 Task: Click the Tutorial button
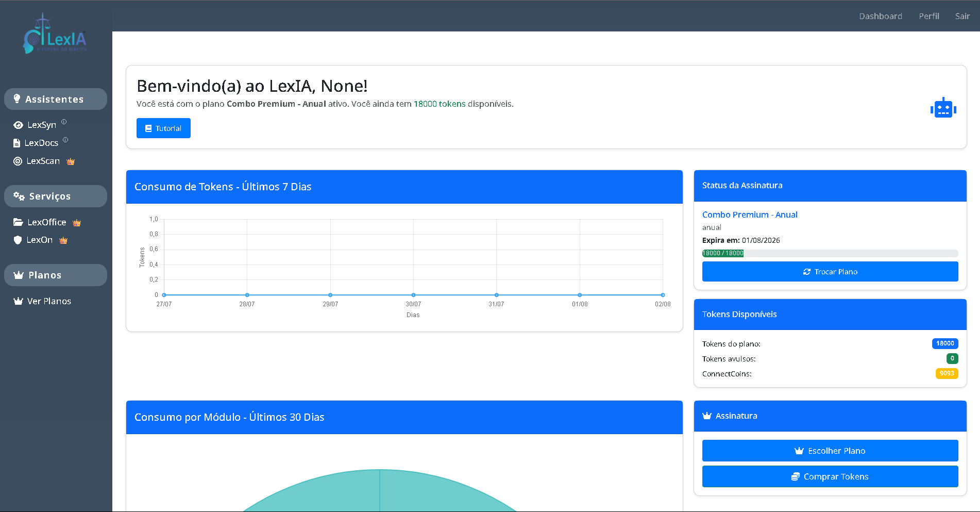tap(163, 128)
